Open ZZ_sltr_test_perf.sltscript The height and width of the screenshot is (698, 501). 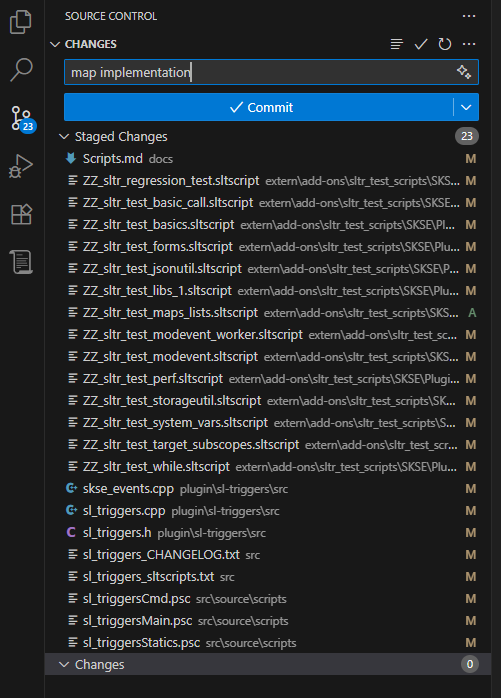click(x=153, y=379)
